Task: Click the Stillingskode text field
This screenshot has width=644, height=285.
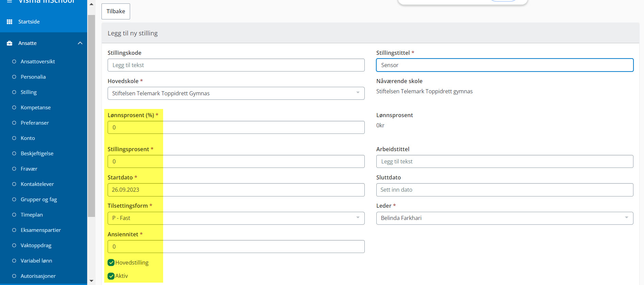Action: [x=236, y=65]
